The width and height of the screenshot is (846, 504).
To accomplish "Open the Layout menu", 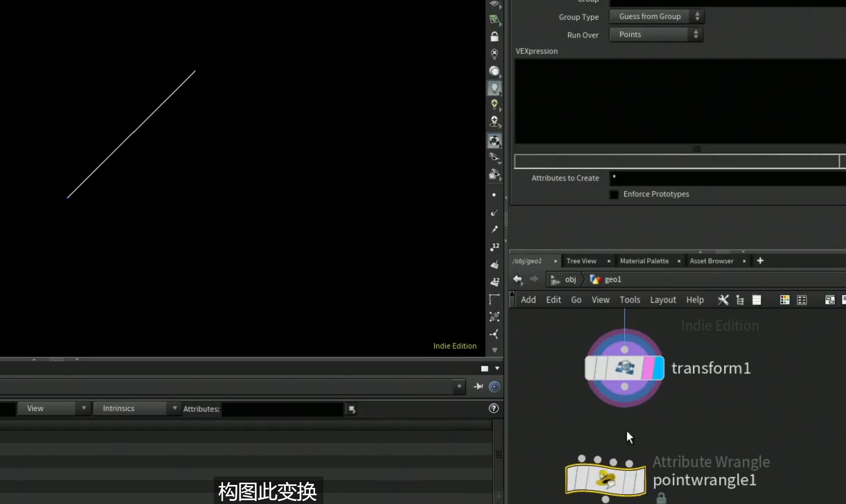I will pos(663,300).
